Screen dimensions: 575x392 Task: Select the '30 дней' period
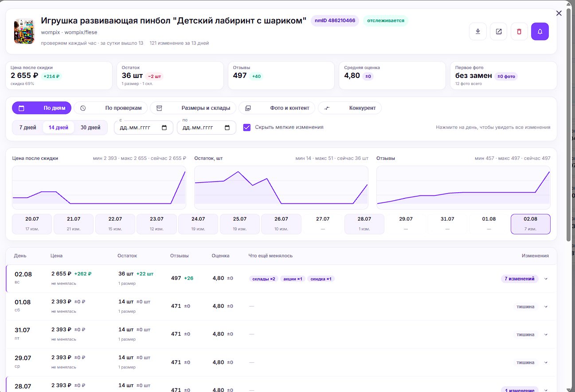pos(90,128)
